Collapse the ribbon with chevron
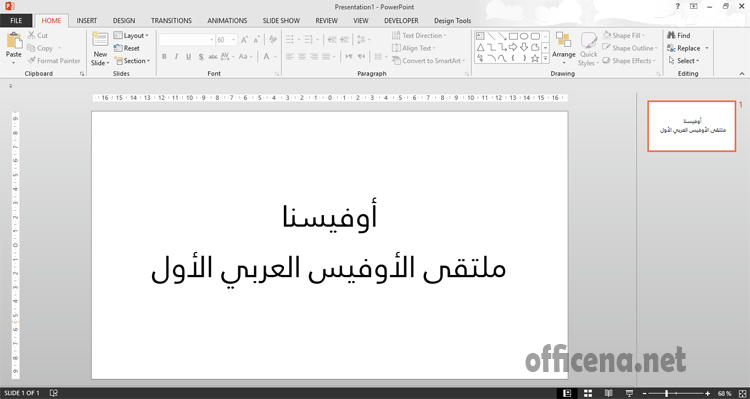 pos(742,74)
